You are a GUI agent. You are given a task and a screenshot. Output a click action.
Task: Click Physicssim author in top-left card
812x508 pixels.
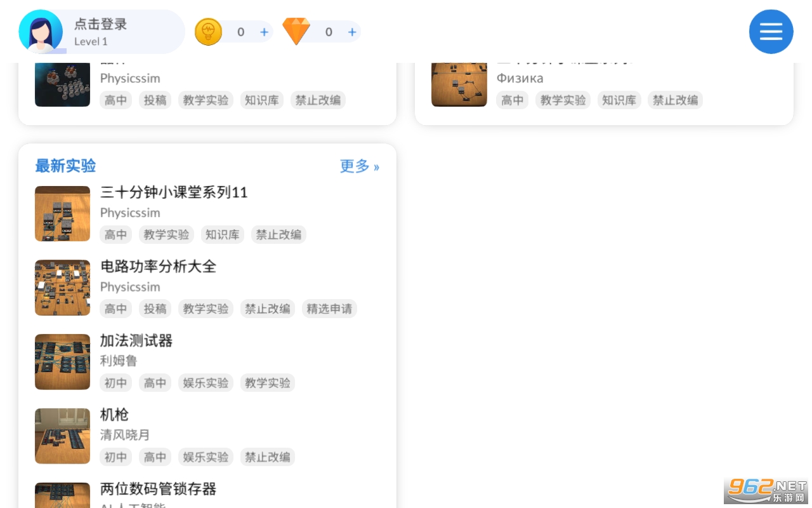click(130, 78)
